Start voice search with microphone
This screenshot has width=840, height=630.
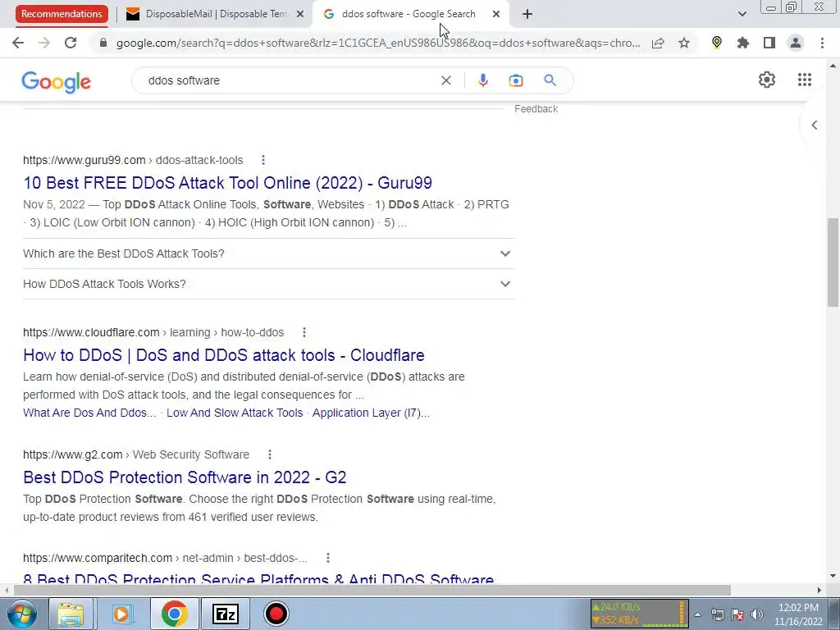pyautogui.click(x=482, y=80)
